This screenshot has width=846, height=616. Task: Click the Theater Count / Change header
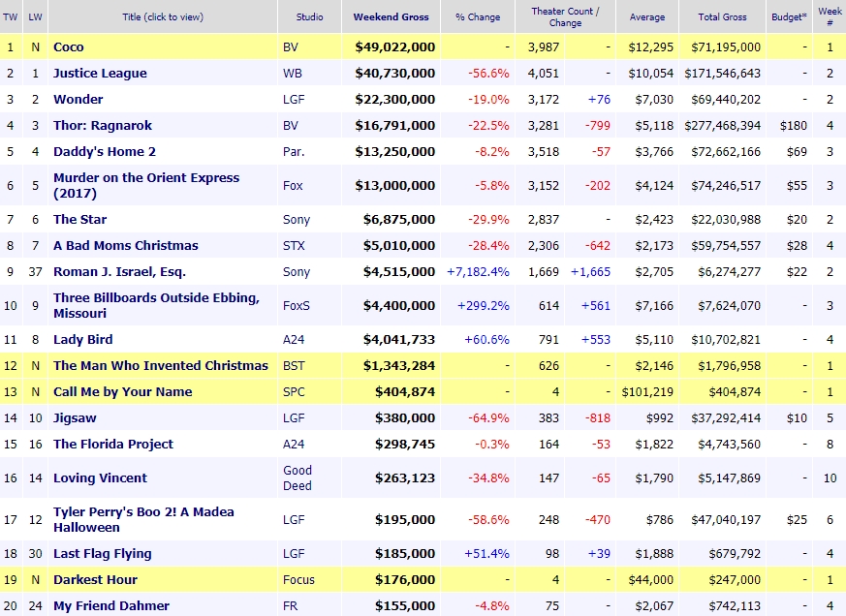tap(565, 16)
